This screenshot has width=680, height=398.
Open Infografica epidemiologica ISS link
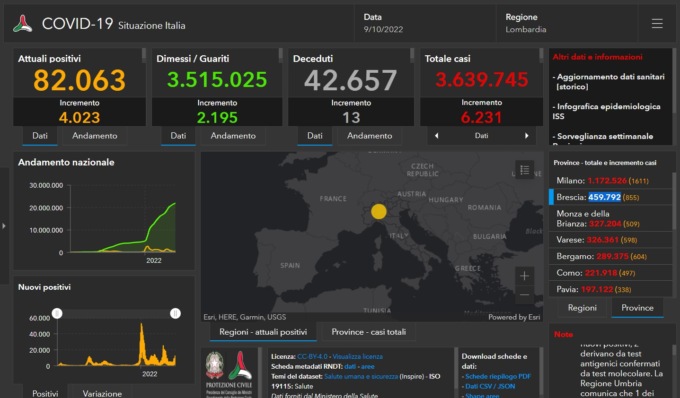[x=606, y=111]
